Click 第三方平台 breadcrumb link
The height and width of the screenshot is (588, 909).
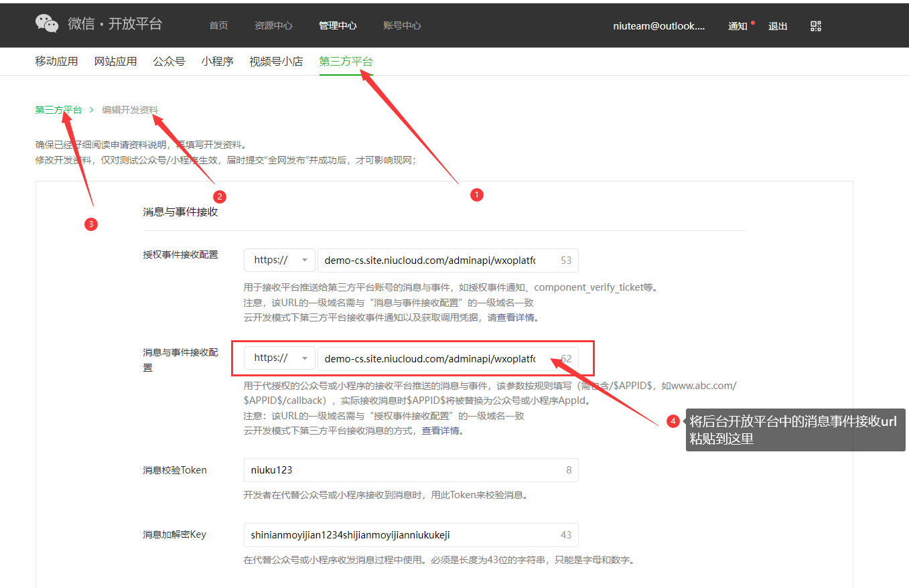point(58,110)
